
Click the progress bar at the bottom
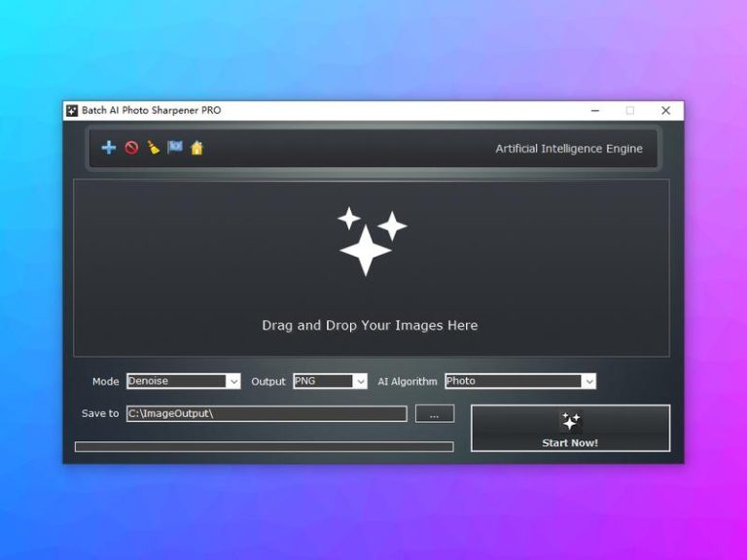(x=265, y=446)
